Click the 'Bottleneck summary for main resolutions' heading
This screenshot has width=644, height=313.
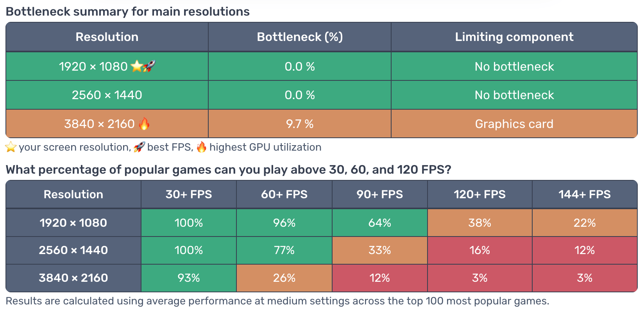(128, 12)
